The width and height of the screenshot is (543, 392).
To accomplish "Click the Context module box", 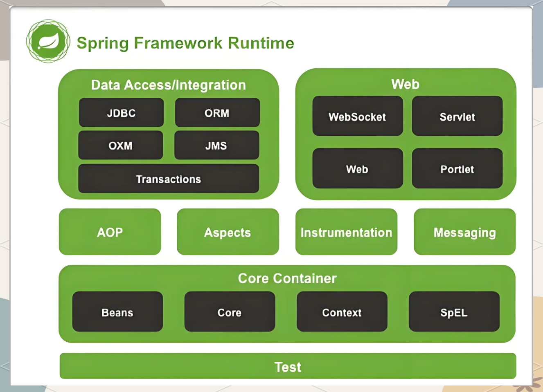I will point(342,311).
